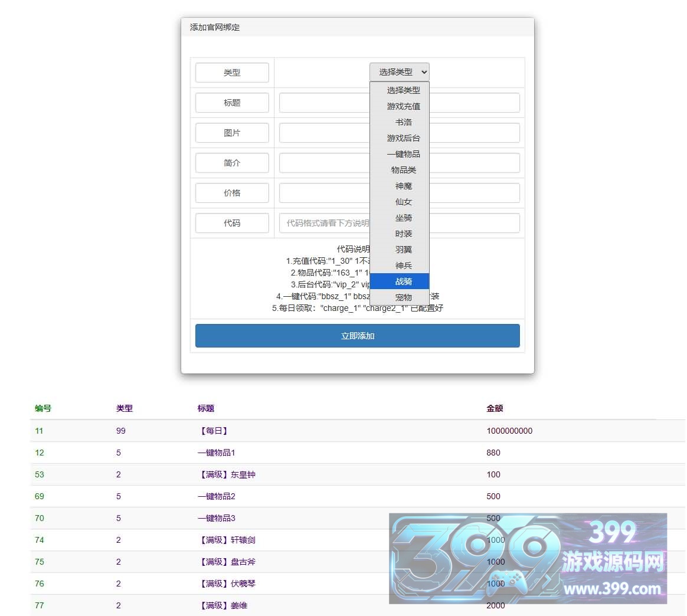
Task: Click the 图片 label box
Action: 232,133
